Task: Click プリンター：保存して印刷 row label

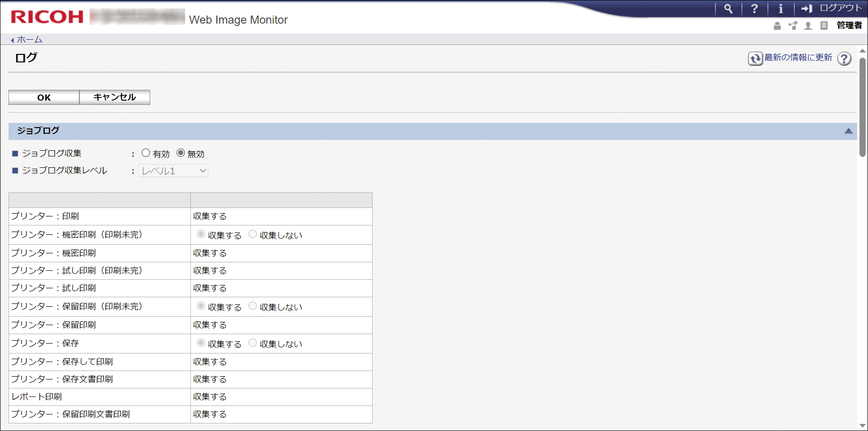Action: 62,362
